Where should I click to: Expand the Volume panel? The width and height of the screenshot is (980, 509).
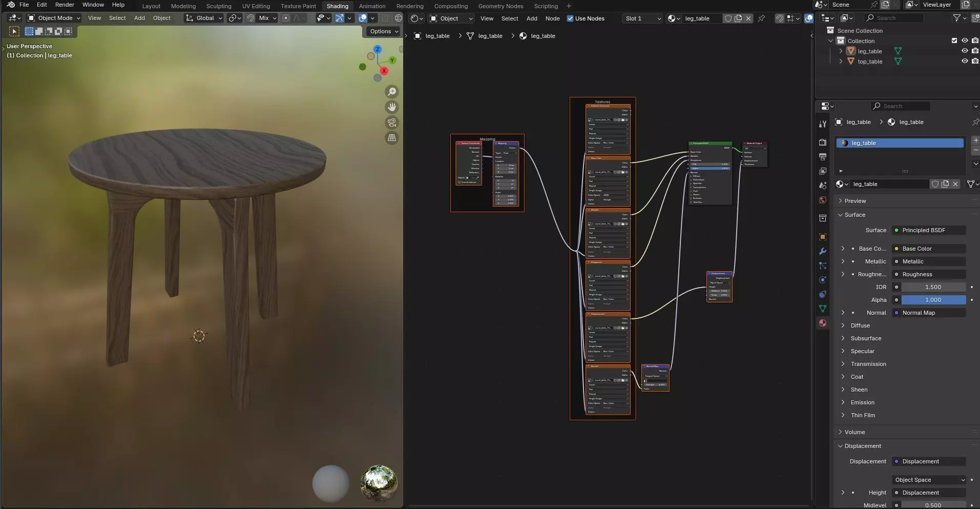tap(854, 432)
